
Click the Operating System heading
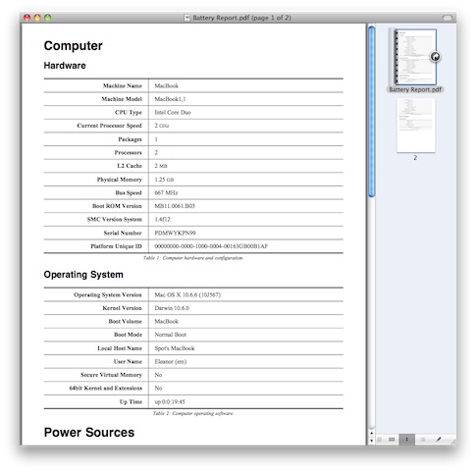[x=83, y=275]
